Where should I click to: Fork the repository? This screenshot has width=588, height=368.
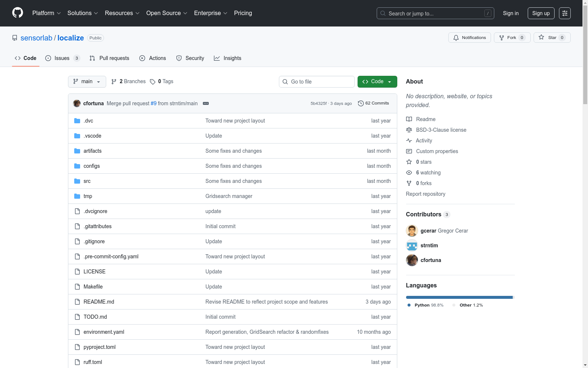tap(512, 38)
